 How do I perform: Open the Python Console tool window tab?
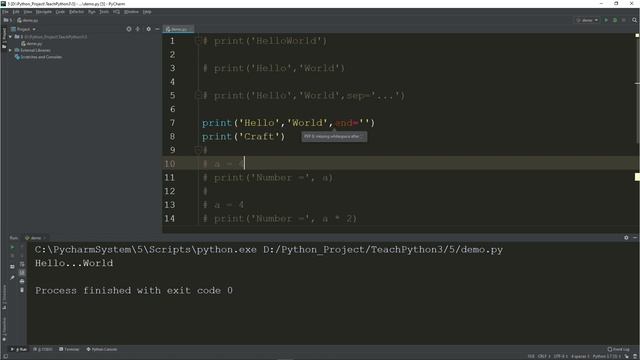point(102,349)
